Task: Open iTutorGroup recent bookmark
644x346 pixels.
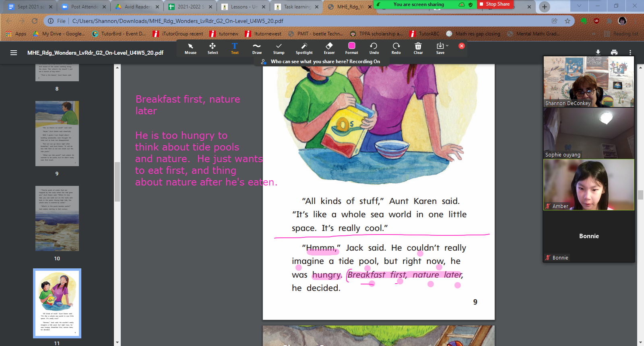Action: pos(178,34)
